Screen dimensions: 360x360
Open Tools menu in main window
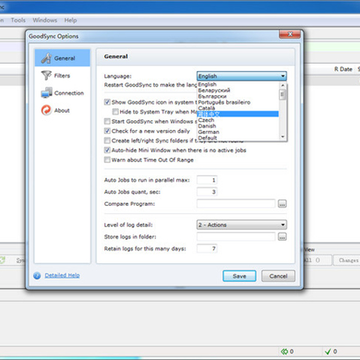click(x=18, y=20)
